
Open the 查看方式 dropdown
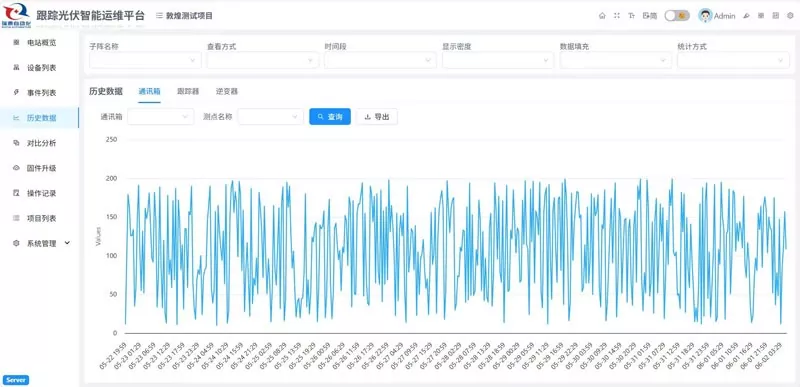pos(263,60)
